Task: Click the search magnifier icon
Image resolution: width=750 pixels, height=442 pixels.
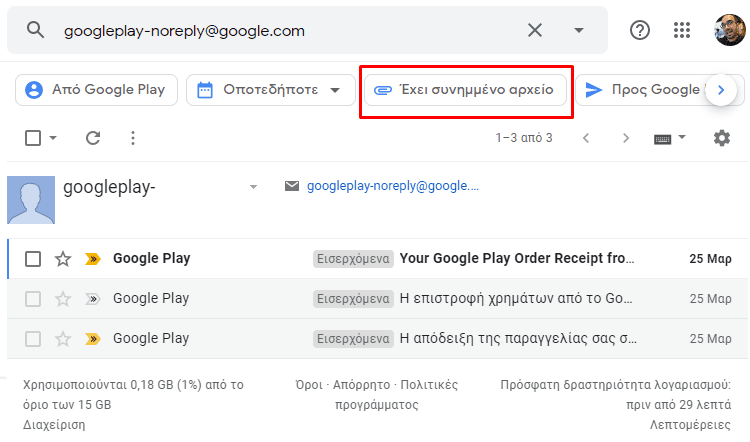Action: [35, 30]
